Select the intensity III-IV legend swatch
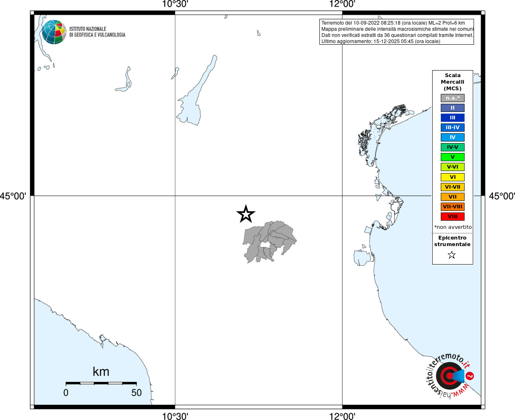 click(453, 128)
